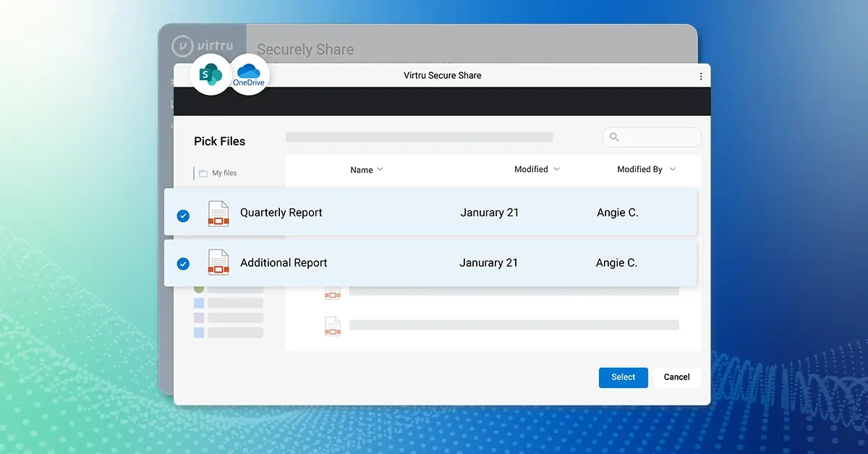Click the Virtru logo in the sidebar

pyautogui.click(x=202, y=46)
